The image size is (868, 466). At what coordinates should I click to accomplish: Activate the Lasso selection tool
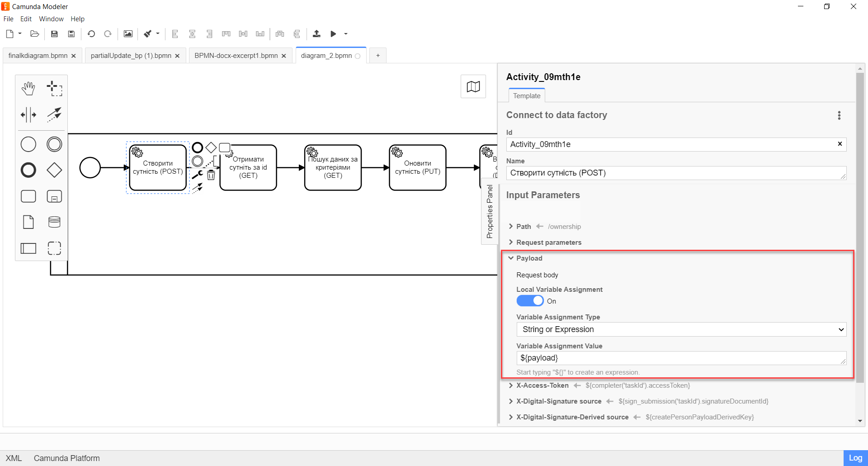(54, 89)
